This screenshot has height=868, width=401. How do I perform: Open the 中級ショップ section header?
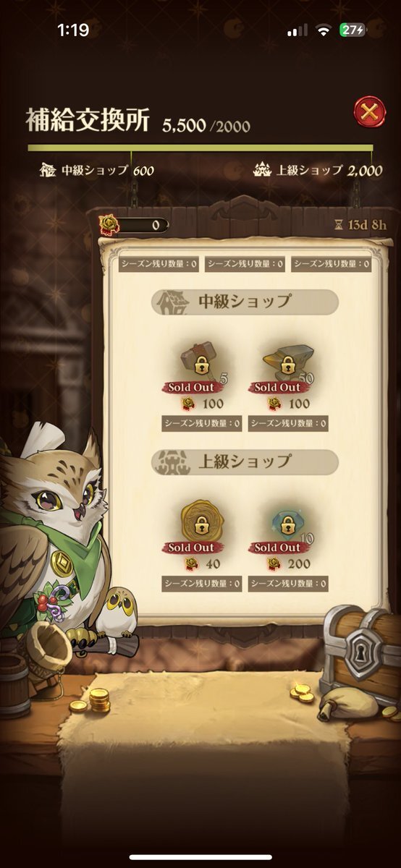point(245,302)
